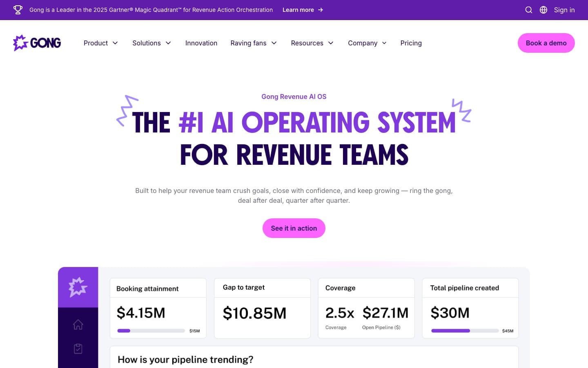Click the Gartner Magic Quadrant announcement text
The image size is (588, 368).
pyautogui.click(x=151, y=10)
